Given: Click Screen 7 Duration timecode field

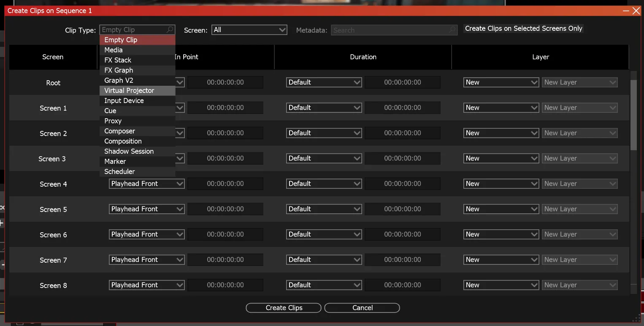Looking at the screenshot, I should [x=403, y=260].
